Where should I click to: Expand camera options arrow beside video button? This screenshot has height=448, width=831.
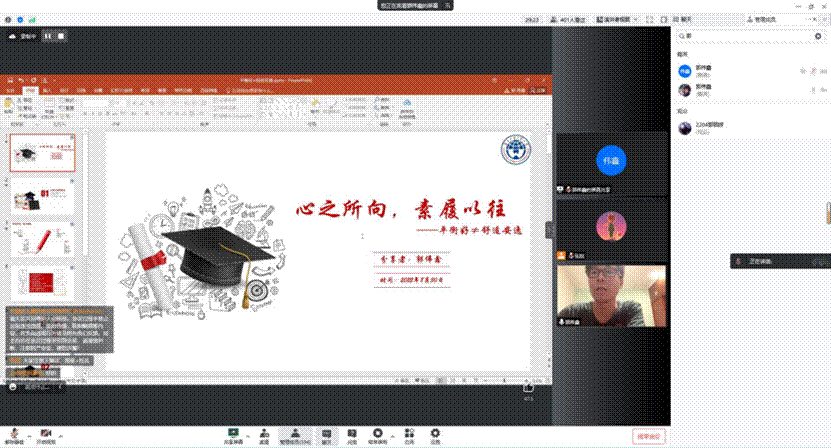[61, 436]
